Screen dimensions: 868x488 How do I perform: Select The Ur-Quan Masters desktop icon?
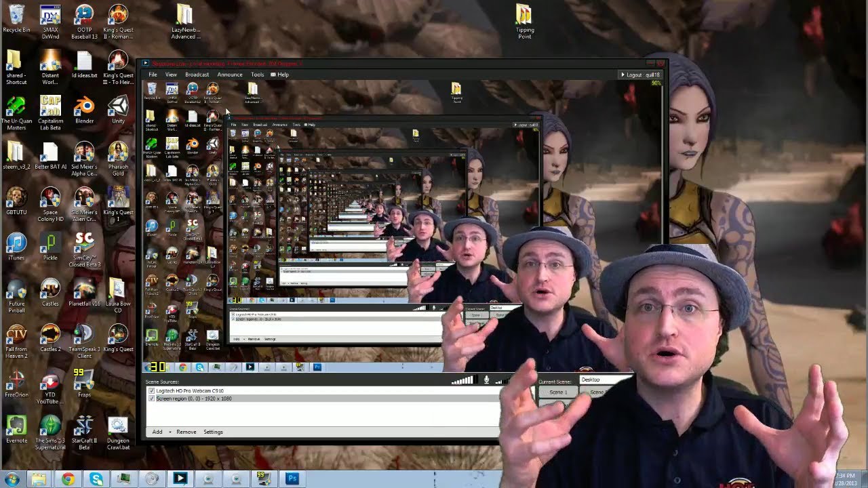pos(16,113)
